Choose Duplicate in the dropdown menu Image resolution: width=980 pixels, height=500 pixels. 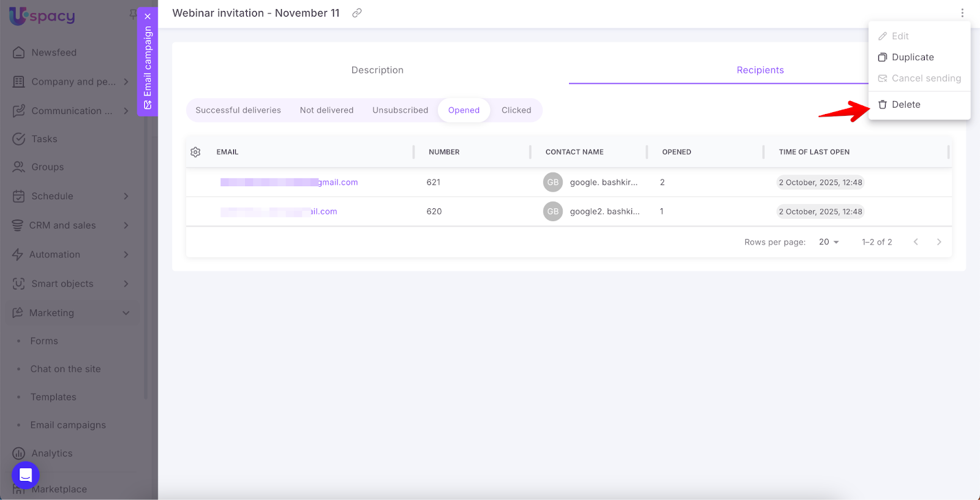(912, 58)
